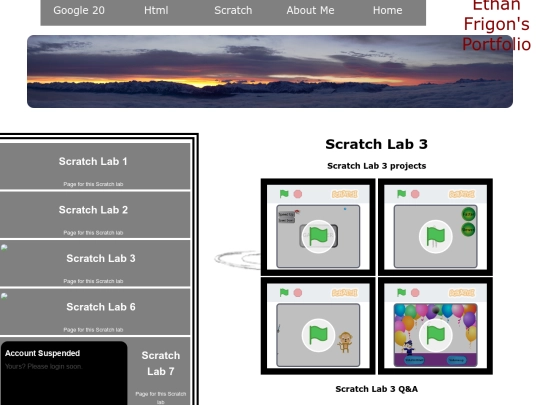Screen dimensions: 540x405
Task: Click the Account Suspended black box
Action: (64, 373)
